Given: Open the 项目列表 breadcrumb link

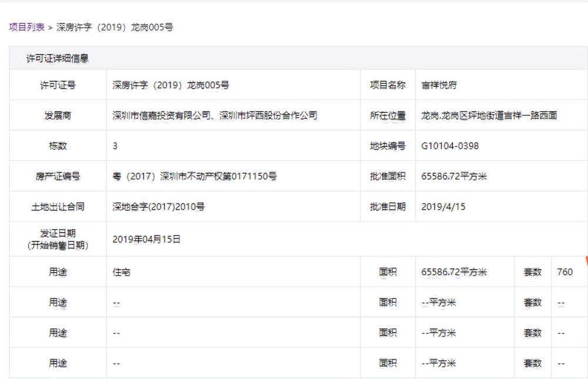Looking at the screenshot, I should (x=26, y=27).
